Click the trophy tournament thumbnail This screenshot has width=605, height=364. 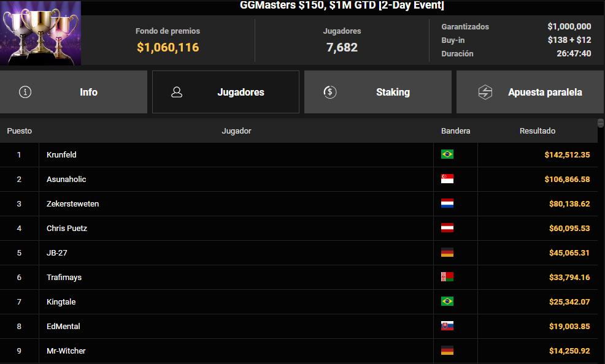coord(40,32)
